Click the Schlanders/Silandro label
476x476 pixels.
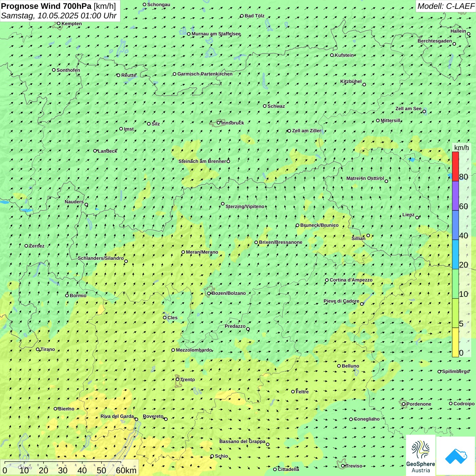pos(101,258)
